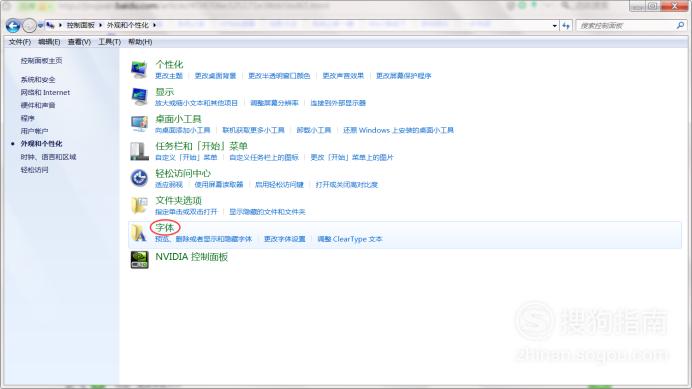692x389 pixels.
Task: Click the refresh button beside address bar
Action: pyautogui.click(x=566, y=26)
